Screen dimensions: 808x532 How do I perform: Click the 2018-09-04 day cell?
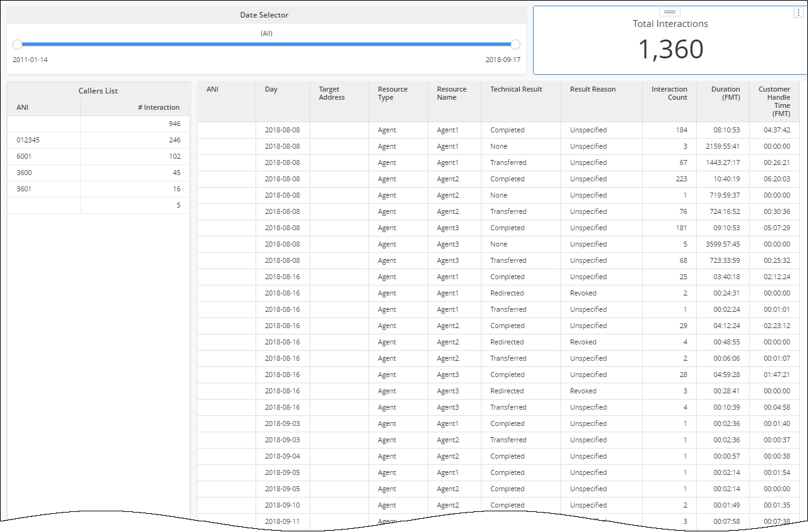click(x=283, y=456)
